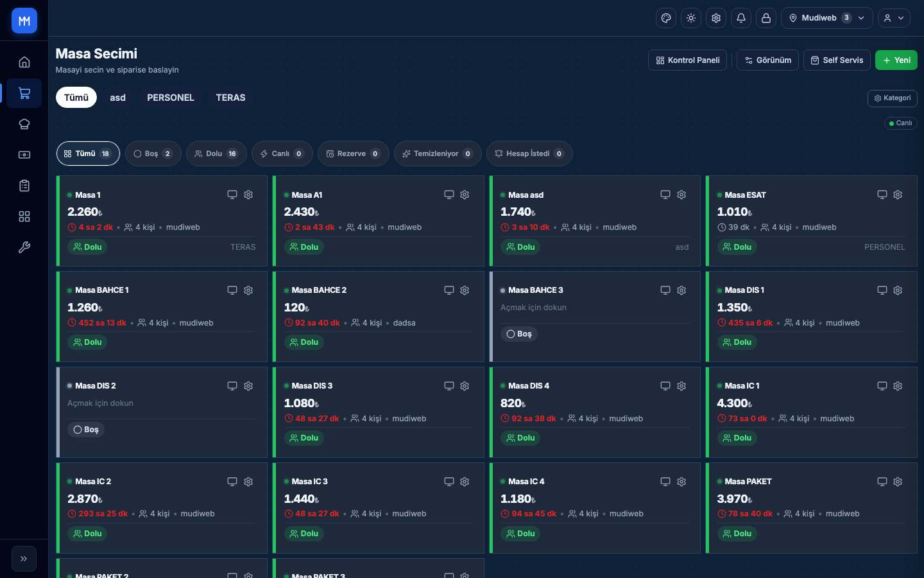Click monitor icon on Masa 1 card
Viewport: 924px width, 578px height.
(x=232, y=195)
